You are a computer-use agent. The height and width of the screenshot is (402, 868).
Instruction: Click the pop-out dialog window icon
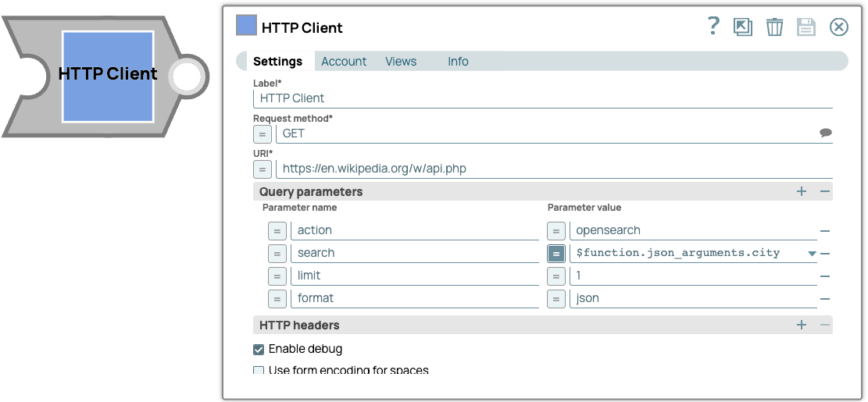coord(742,27)
